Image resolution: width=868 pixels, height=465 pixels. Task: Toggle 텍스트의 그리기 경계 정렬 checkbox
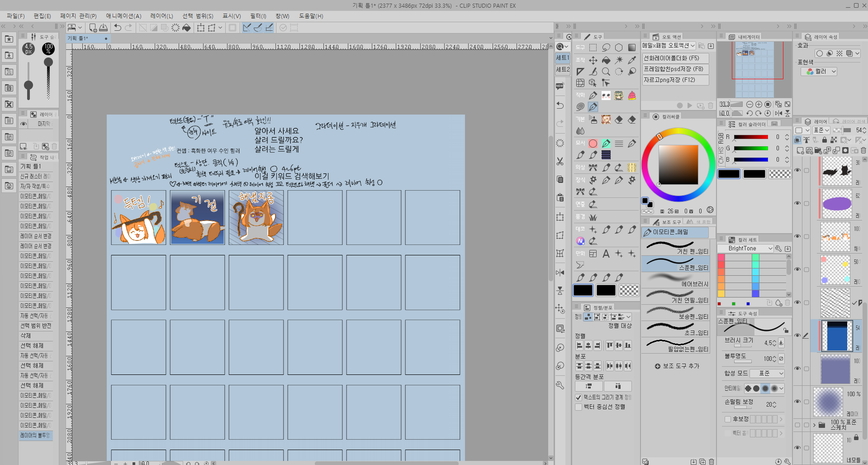[x=579, y=397]
